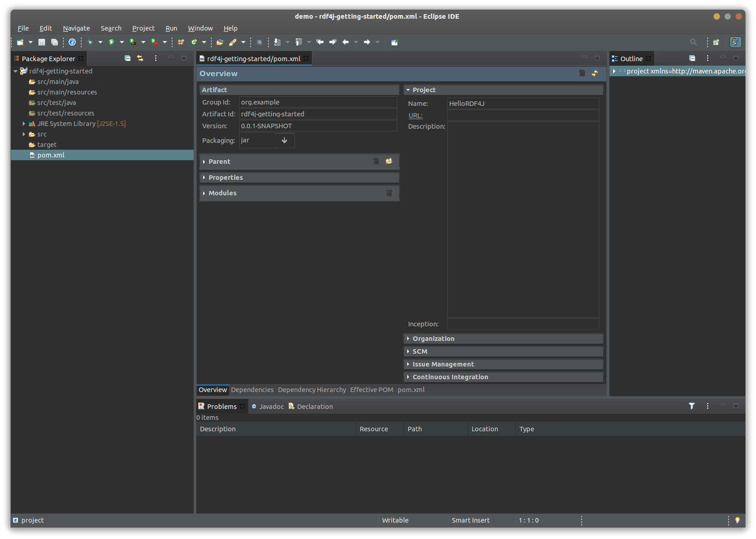Expand the Organization section

(x=408, y=339)
